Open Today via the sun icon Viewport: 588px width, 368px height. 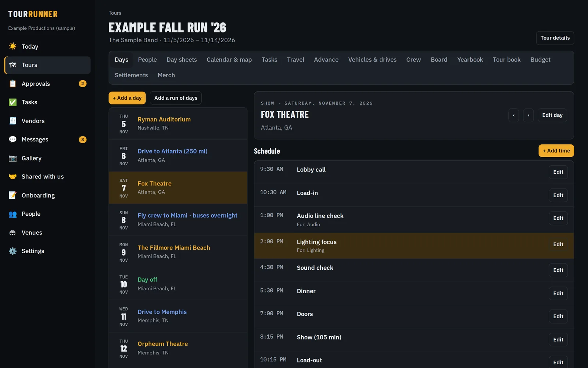[12, 46]
